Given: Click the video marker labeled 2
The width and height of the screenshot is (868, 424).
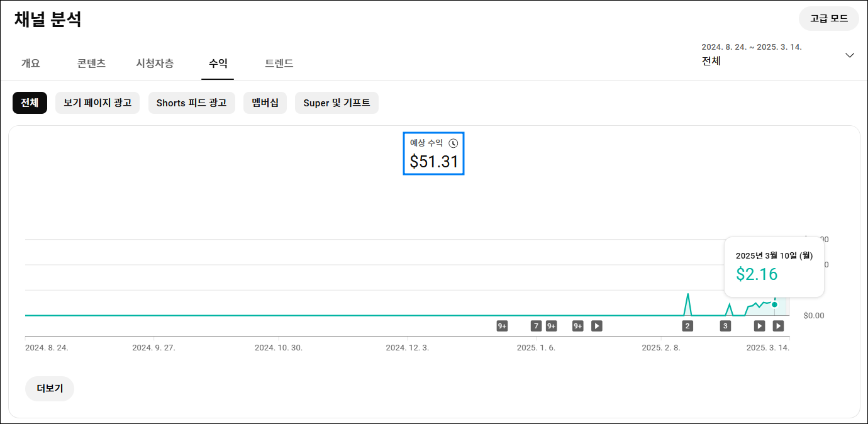Looking at the screenshot, I should [687, 326].
